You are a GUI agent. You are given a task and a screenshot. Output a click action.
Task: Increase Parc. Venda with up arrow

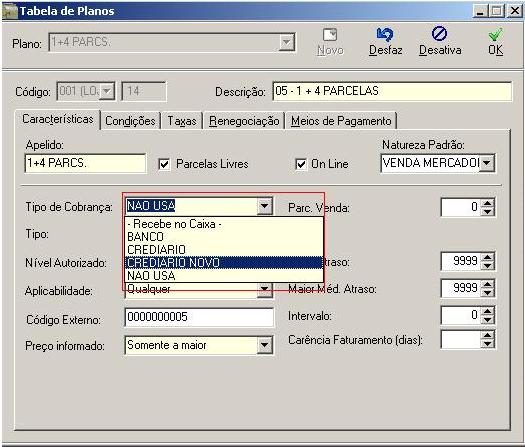pos(488,203)
